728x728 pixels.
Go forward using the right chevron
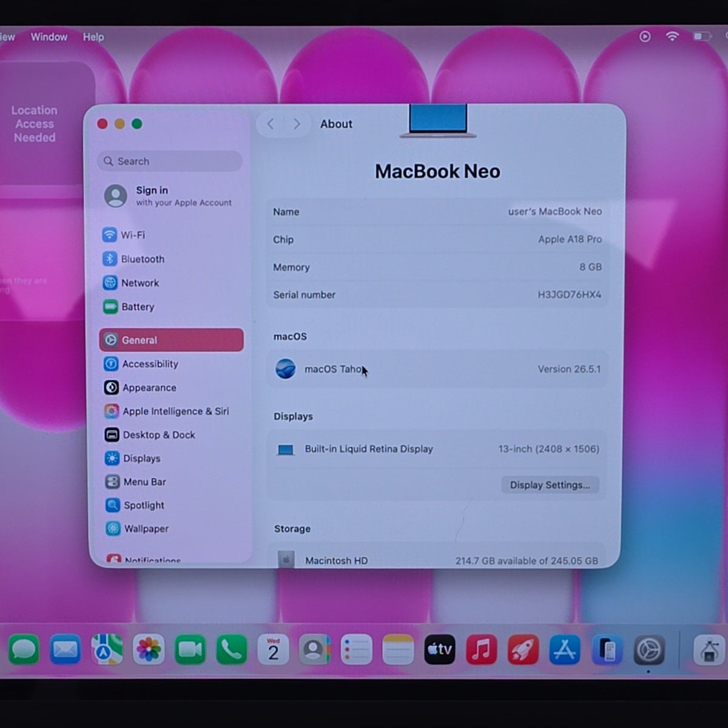point(297,124)
